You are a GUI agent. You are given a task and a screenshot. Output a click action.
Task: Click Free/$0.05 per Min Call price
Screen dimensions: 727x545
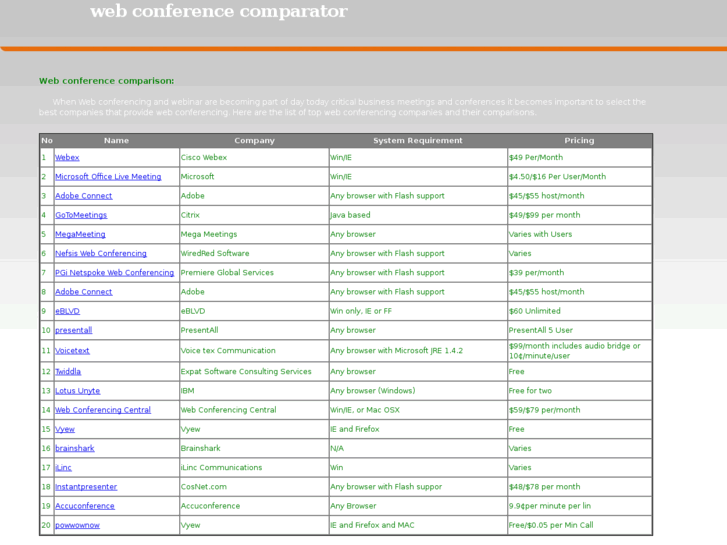[x=580, y=526]
